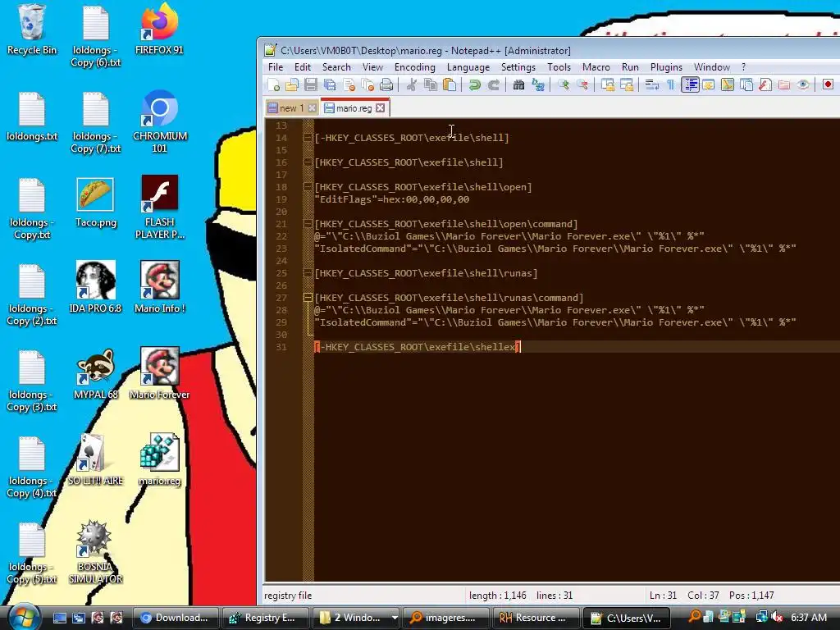Click the Zoom Out magnifier icon
The image size is (840, 630).
582,84
